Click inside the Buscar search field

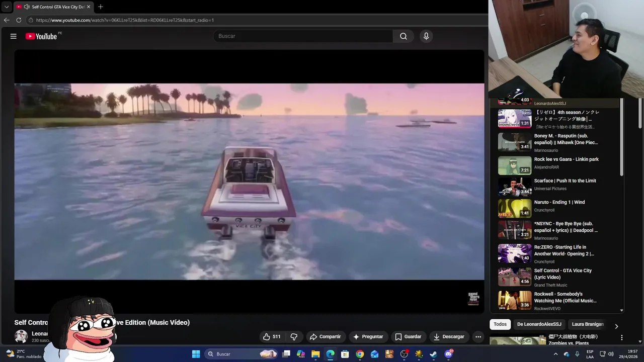[303, 36]
